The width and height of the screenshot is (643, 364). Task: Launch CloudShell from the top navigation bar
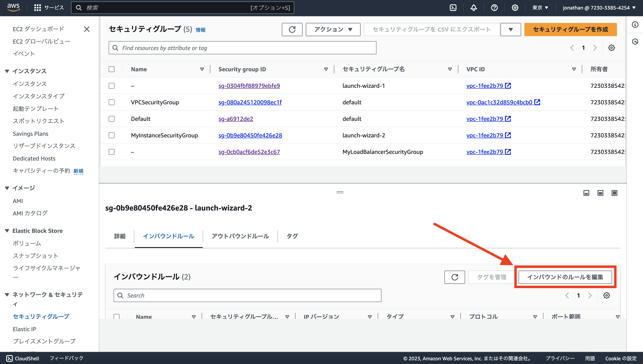click(x=453, y=7)
